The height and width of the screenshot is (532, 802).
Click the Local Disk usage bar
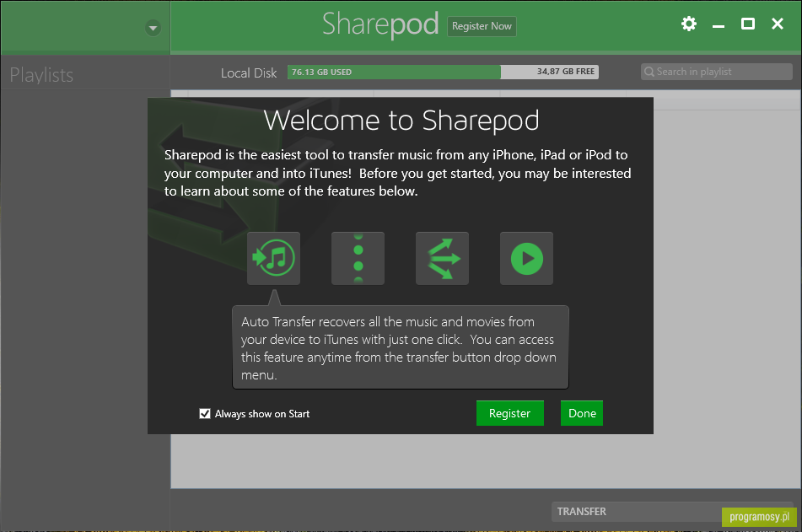pos(443,73)
